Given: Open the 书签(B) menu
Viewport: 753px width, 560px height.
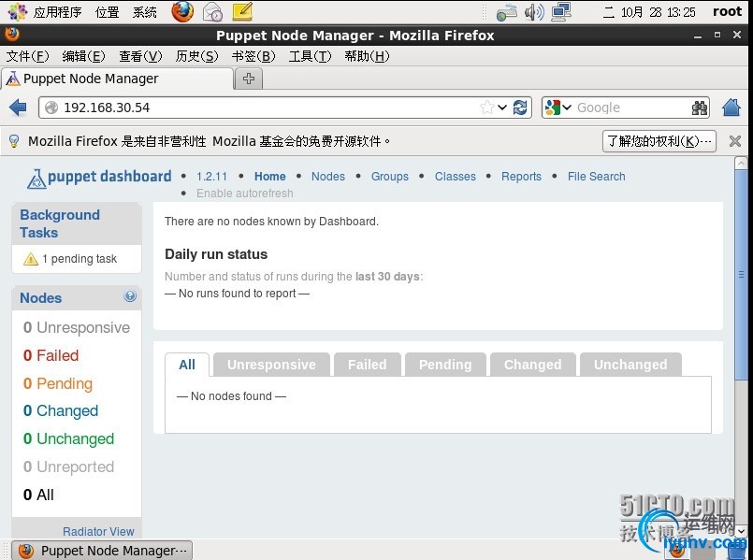Looking at the screenshot, I should 253,56.
